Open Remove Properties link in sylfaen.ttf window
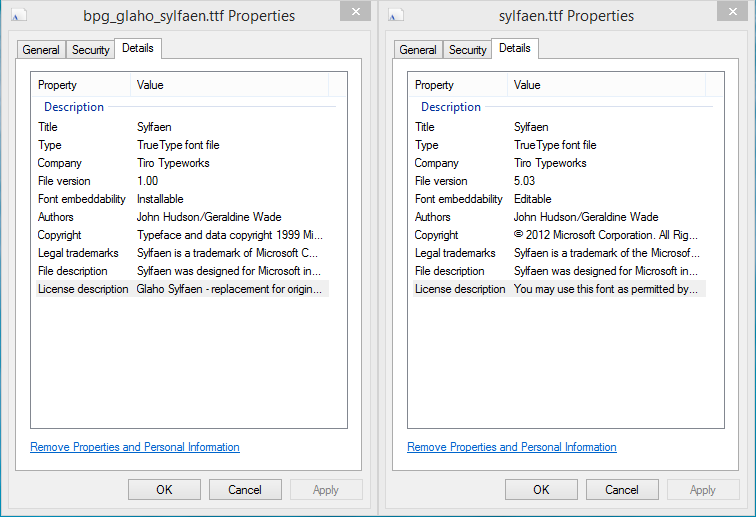Image resolution: width=756 pixels, height=517 pixels. point(512,447)
